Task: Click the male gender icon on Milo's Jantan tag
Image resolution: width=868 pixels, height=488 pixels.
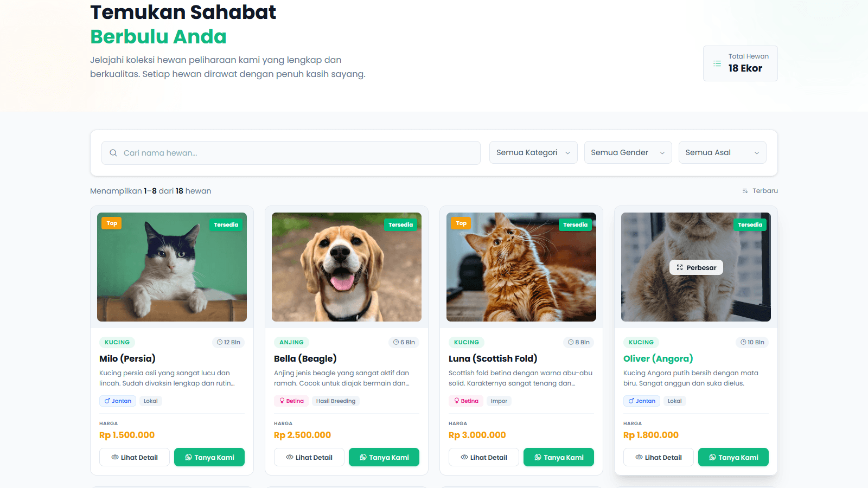Action: (x=106, y=401)
